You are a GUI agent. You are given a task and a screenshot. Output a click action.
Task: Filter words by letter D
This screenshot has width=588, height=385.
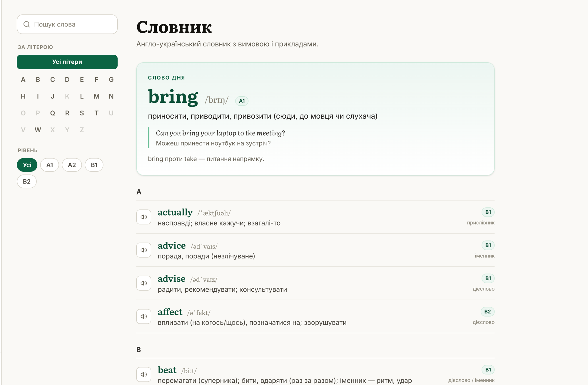click(x=67, y=80)
